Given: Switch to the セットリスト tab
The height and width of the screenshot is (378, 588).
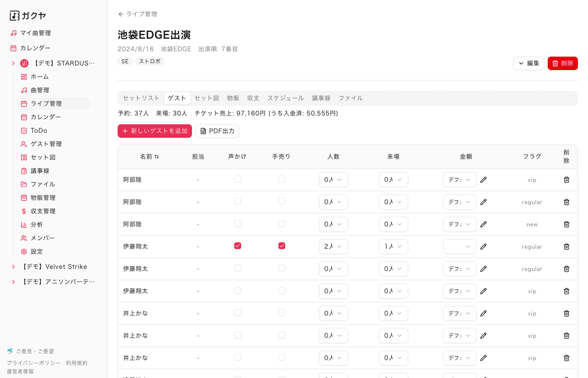Looking at the screenshot, I should [141, 98].
